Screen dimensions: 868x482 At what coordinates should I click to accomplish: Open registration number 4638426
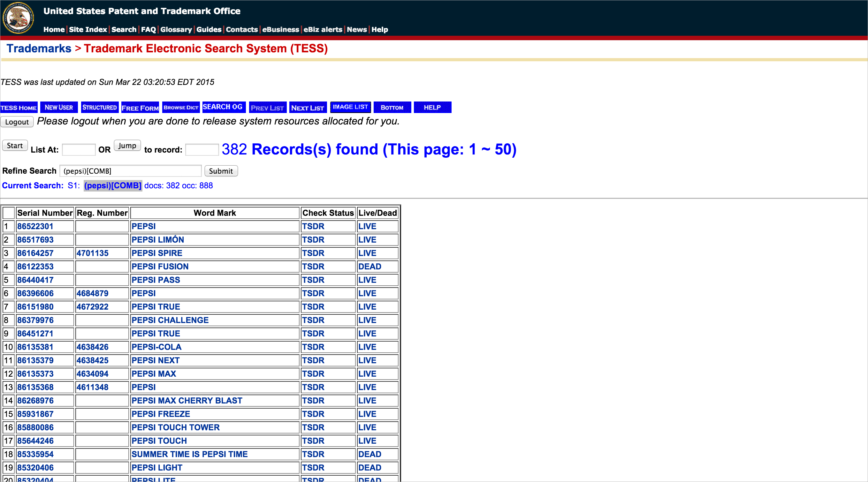coord(92,347)
